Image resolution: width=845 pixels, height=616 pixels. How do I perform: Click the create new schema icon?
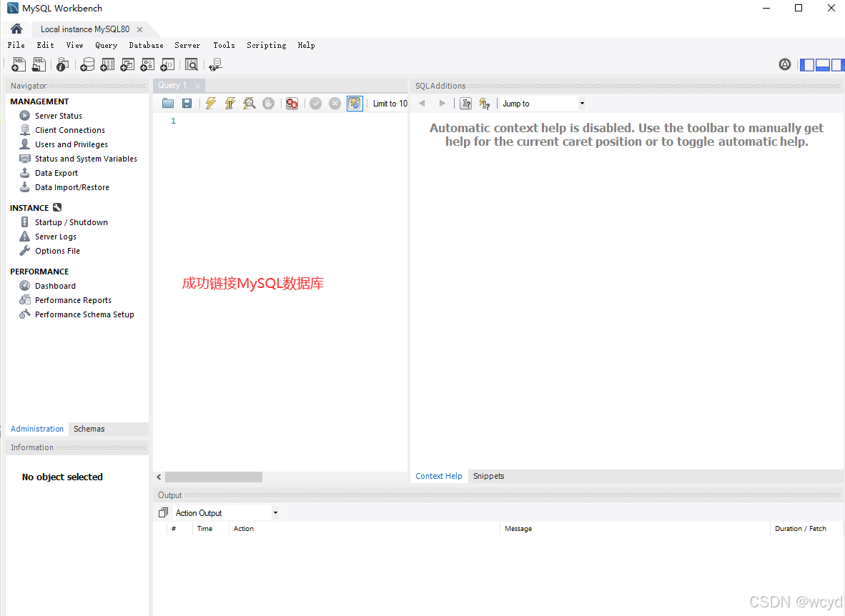87,65
